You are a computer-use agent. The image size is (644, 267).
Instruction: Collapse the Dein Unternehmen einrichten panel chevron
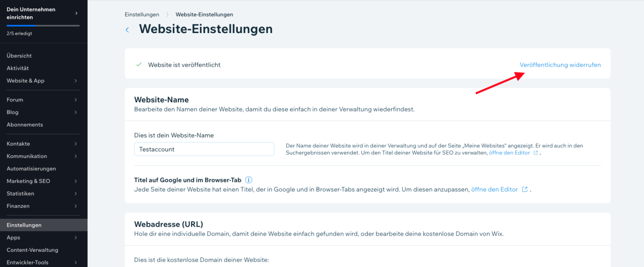pos(76,13)
